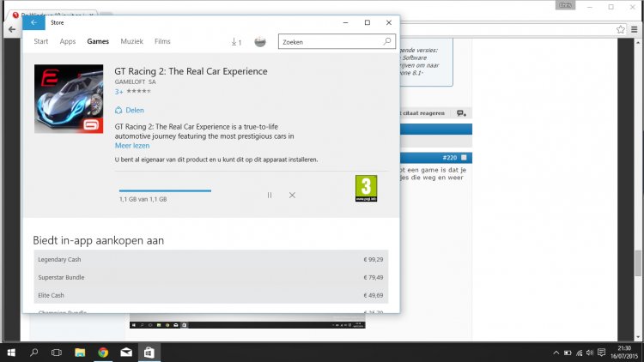The height and width of the screenshot is (362, 644).
Task: Open the downloads queue indicator
Action: [236, 42]
